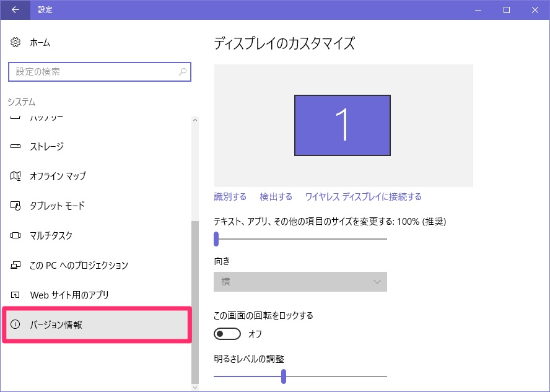Click the search magnifier icon
The height and width of the screenshot is (392, 550).
182,72
